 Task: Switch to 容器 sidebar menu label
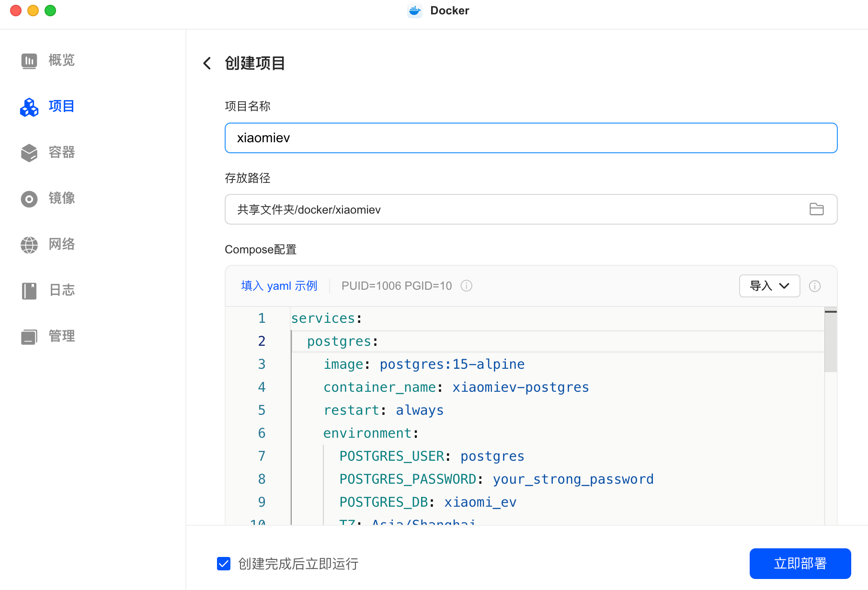click(62, 152)
